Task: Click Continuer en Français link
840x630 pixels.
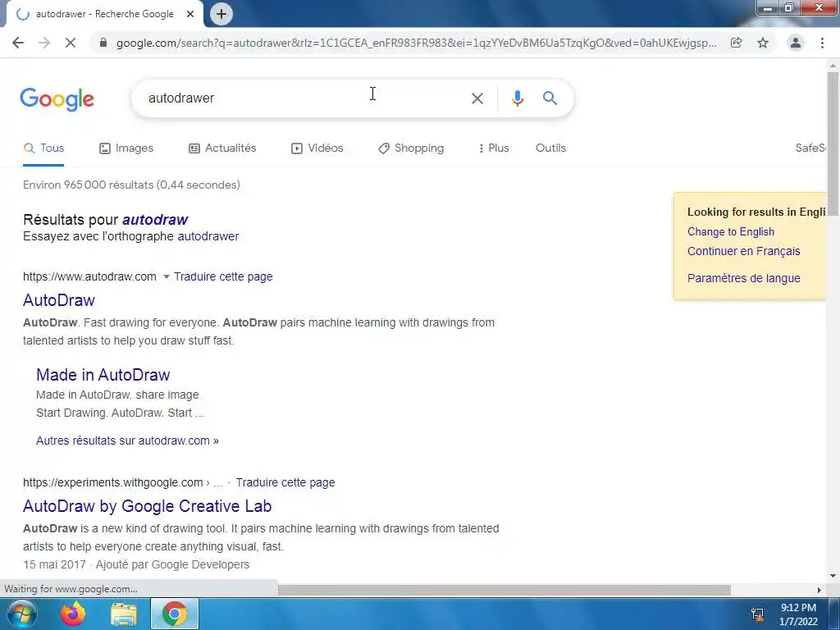Action: pos(743,251)
